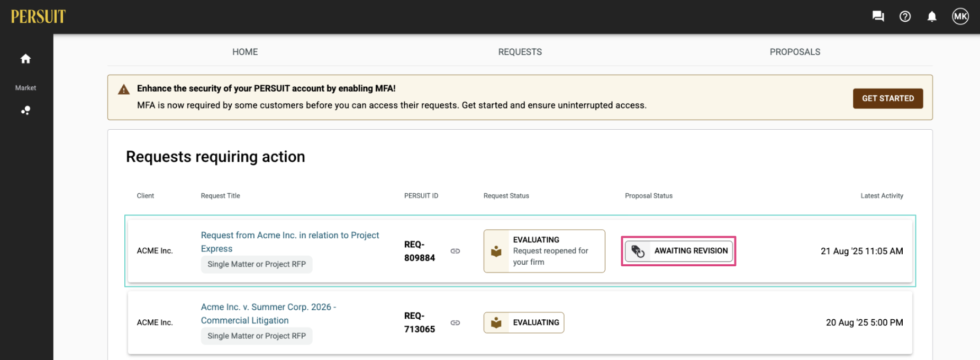
Task: Open the messages chat icon
Action: click(x=878, y=16)
